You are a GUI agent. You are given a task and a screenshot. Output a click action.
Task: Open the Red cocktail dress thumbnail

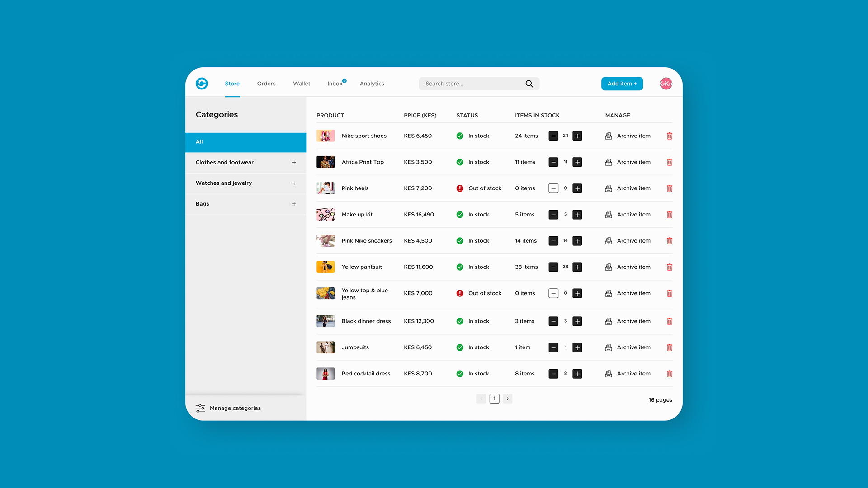point(325,374)
